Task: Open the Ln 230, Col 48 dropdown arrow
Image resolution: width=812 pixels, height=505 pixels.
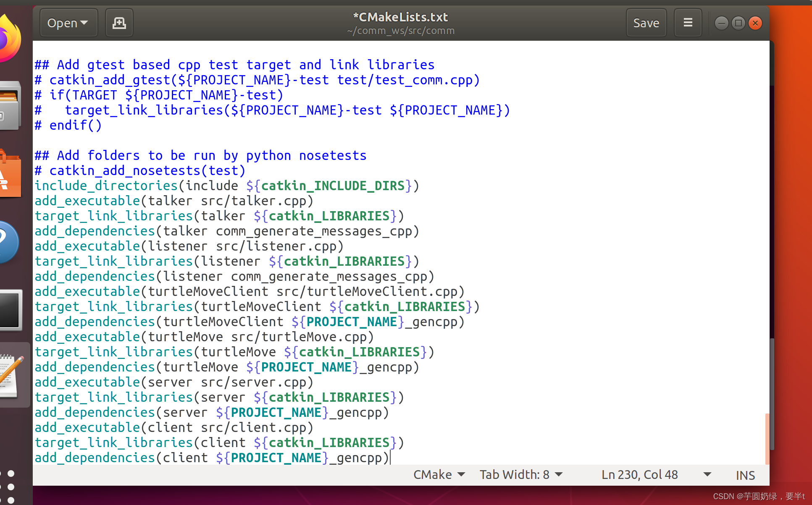Action: point(707,474)
